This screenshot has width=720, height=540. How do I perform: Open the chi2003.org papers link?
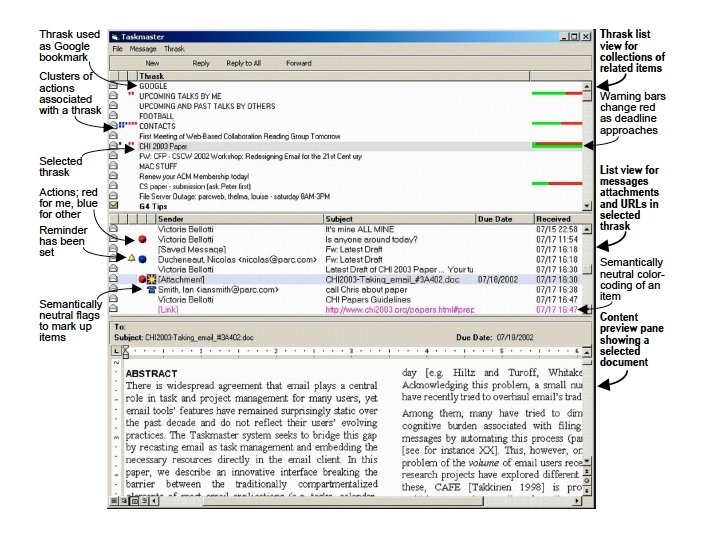coord(399,310)
